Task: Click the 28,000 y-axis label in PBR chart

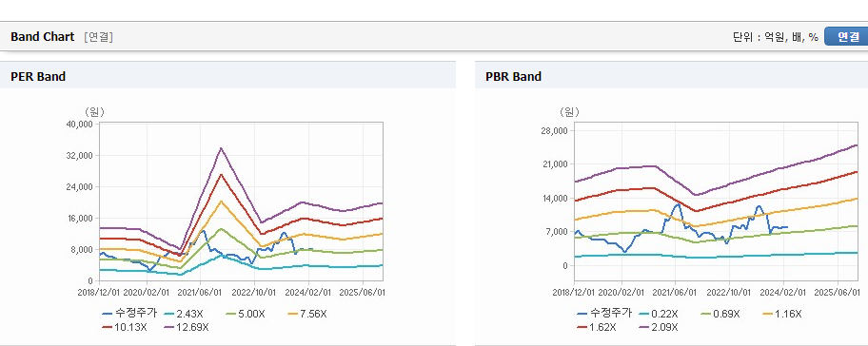Action: (x=554, y=131)
